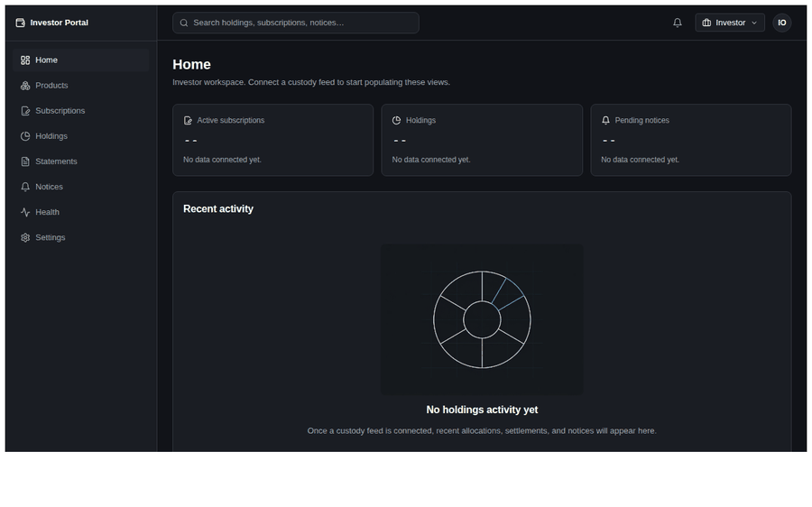The image size is (812, 507).
Task: Click the Statements document icon
Action: coord(25,161)
